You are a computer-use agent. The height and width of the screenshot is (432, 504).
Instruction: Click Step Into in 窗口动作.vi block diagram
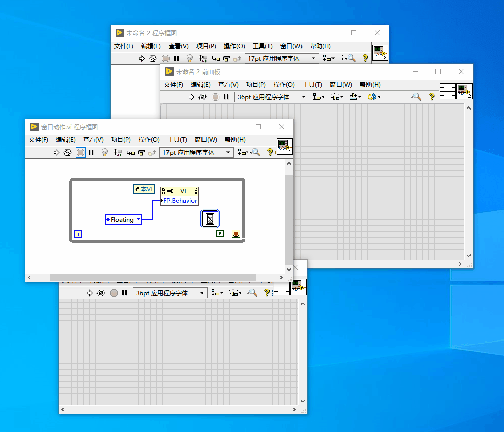(x=130, y=153)
